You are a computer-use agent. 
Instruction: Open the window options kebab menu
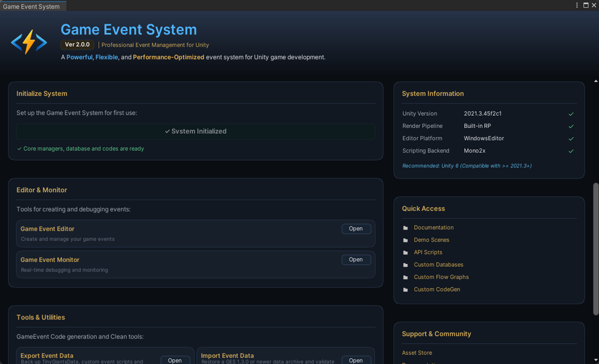coord(577,5)
